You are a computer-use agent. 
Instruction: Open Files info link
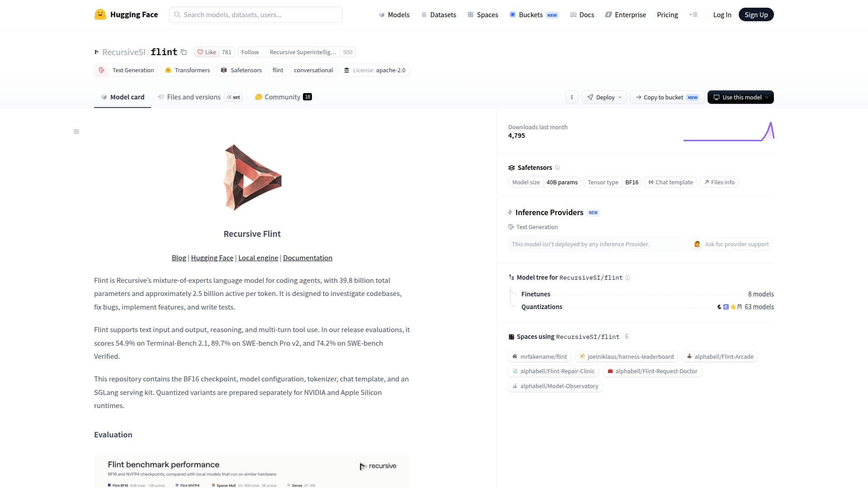[719, 182]
